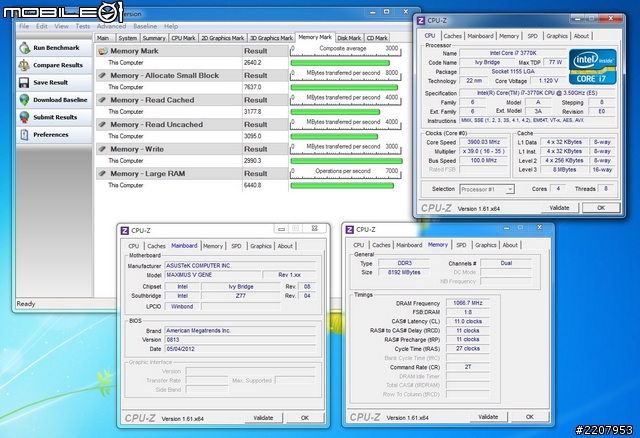Open the Tests menu

[82, 26]
